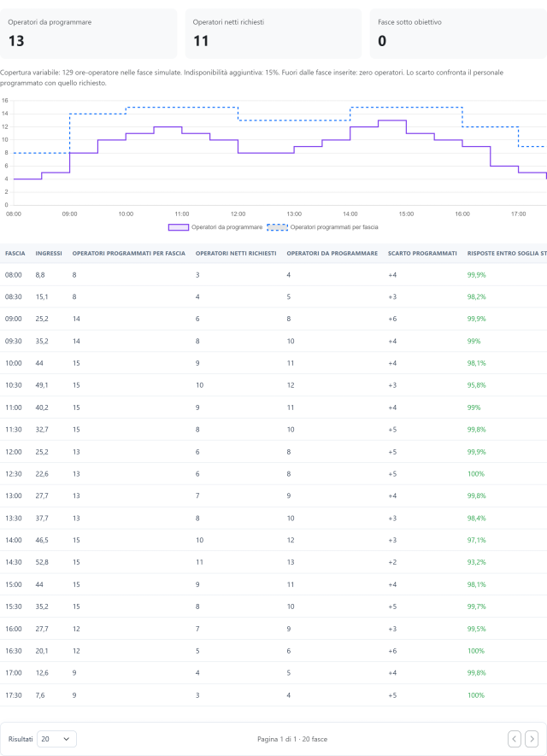Click the 15:00 label on chart axis
This screenshot has height=756, width=547.
pyautogui.click(x=406, y=214)
